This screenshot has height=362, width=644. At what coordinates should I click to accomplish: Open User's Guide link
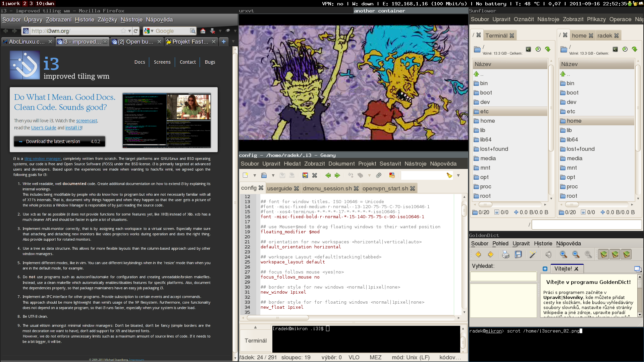click(x=44, y=128)
